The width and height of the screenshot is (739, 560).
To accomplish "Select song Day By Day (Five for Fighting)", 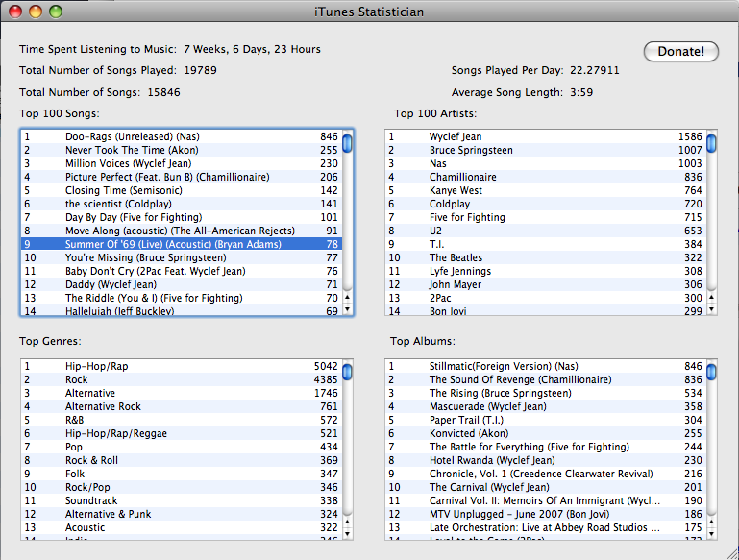I will point(182,217).
